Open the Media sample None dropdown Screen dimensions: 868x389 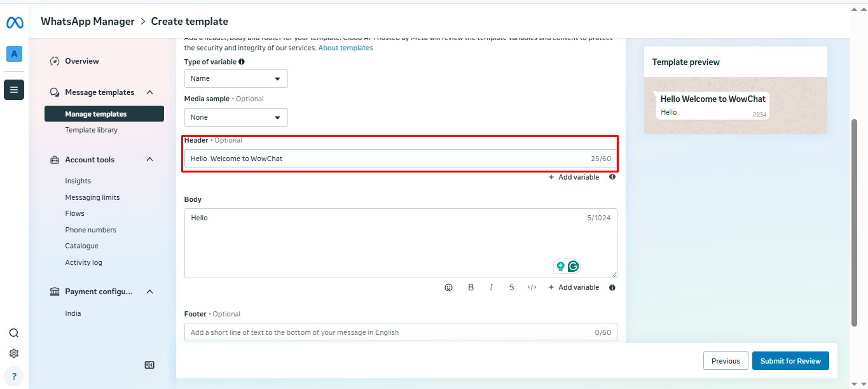(x=236, y=117)
